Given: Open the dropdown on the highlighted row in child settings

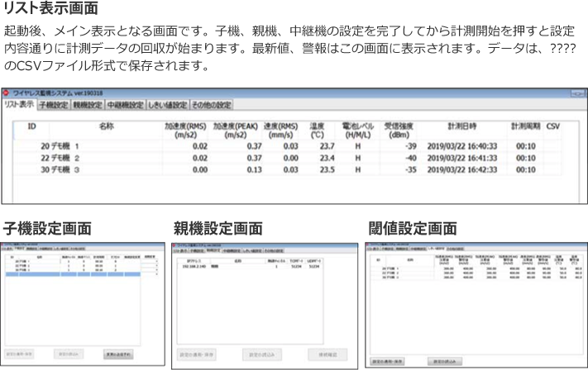Looking at the screenshot, I should pos(157,274).
